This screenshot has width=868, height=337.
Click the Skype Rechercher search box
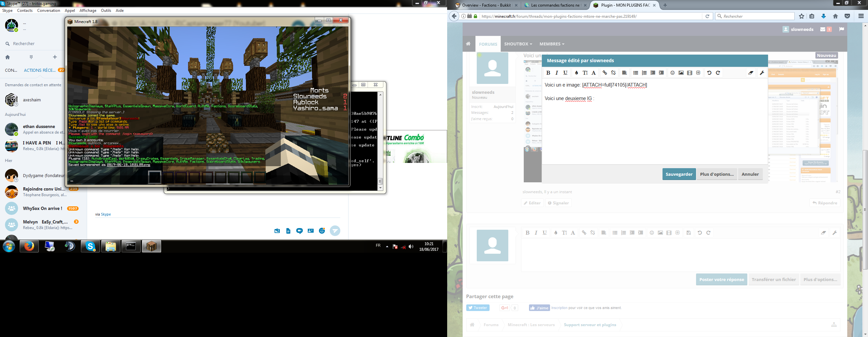tap(34, 43)
